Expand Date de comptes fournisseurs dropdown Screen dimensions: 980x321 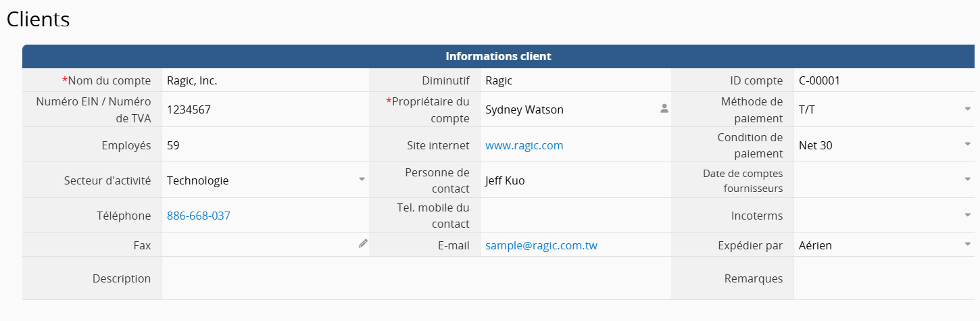[967, 179]
